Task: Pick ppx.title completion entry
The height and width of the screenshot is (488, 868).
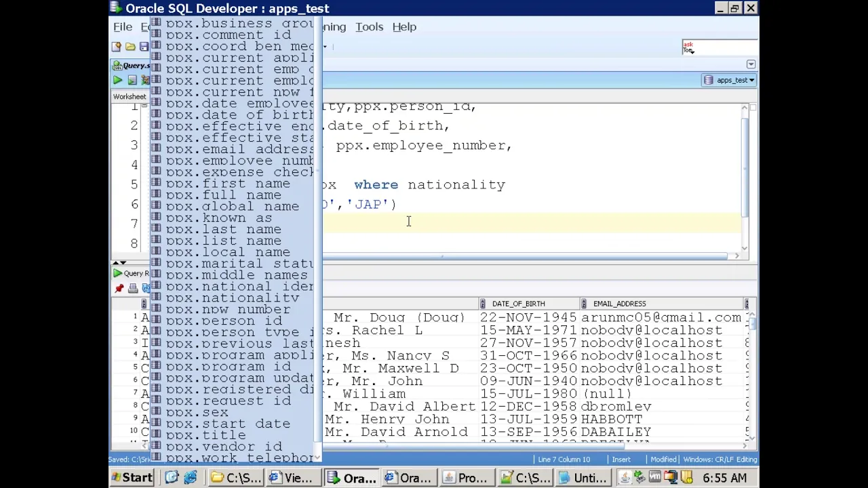Action: click(x=233, y=435)
